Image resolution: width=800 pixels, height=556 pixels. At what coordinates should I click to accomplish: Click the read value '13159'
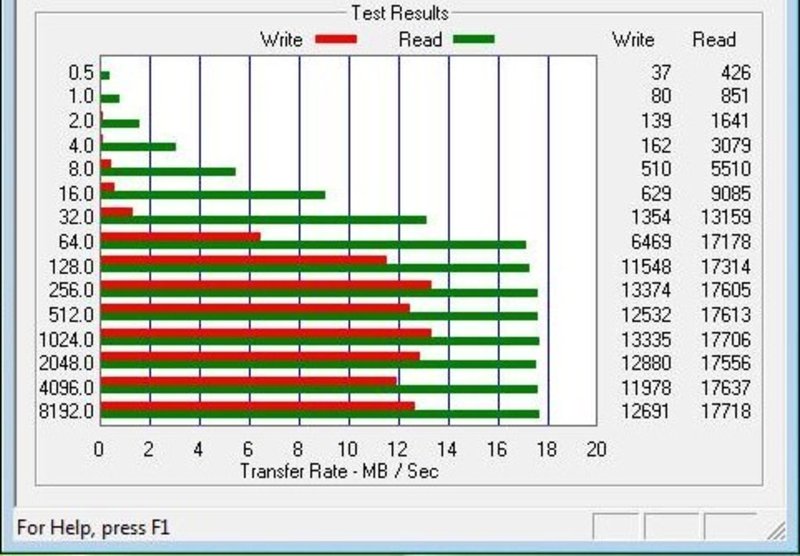click(726, 217)
